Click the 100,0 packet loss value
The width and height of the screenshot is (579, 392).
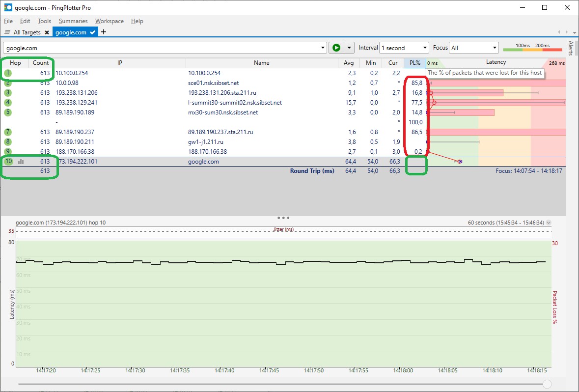tap(415, 122)
